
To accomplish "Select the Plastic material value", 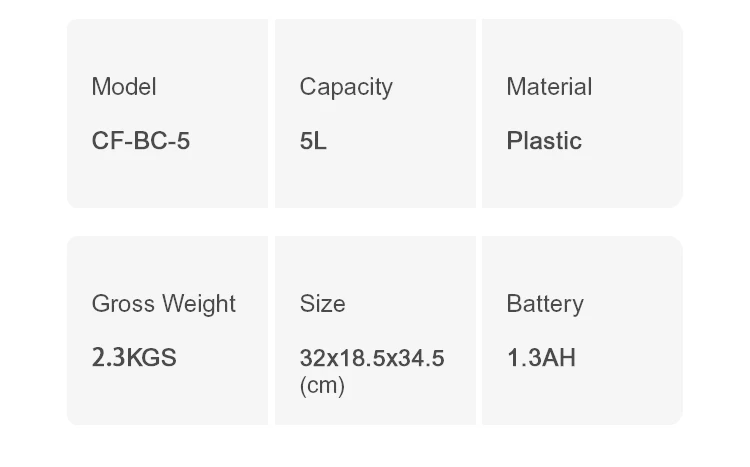I will 544,141.
